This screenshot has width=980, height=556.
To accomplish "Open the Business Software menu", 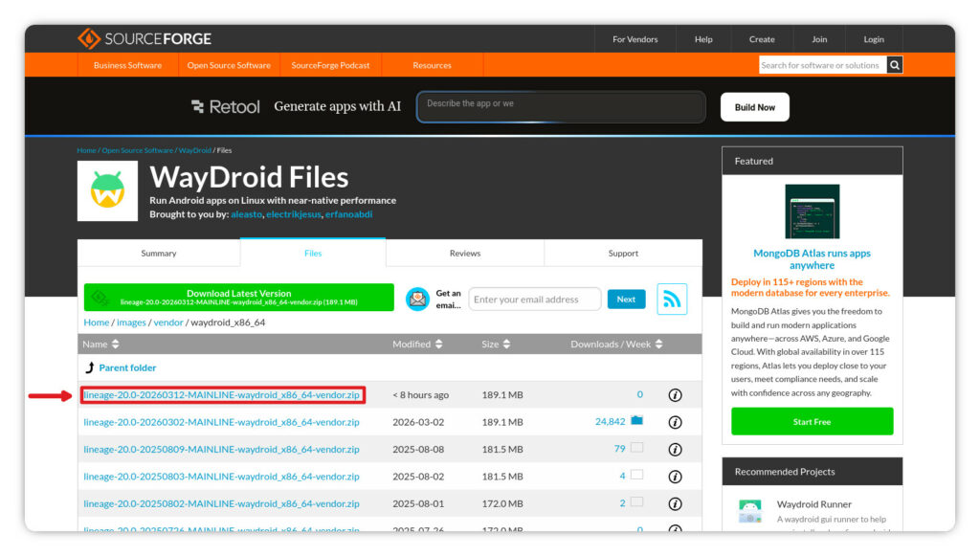I will click(127, 65).
